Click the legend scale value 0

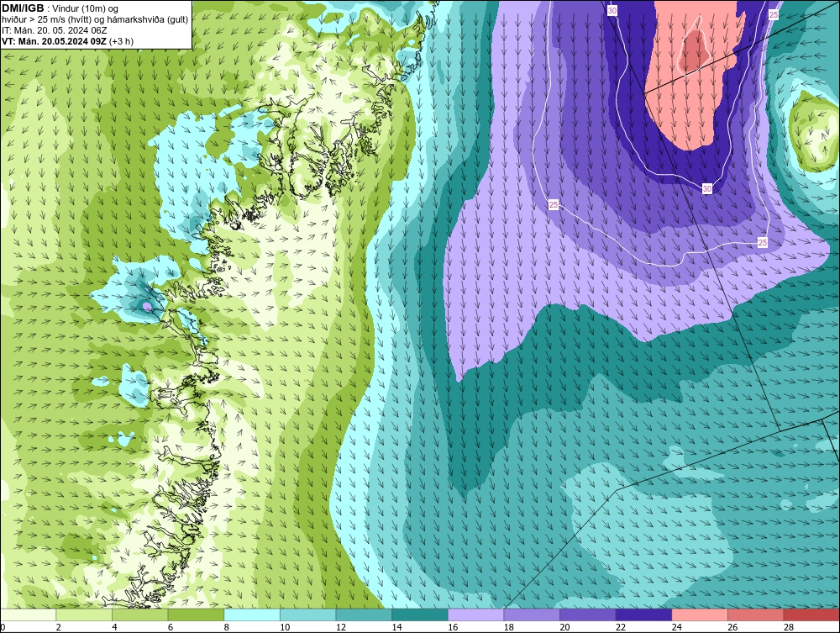3,627
